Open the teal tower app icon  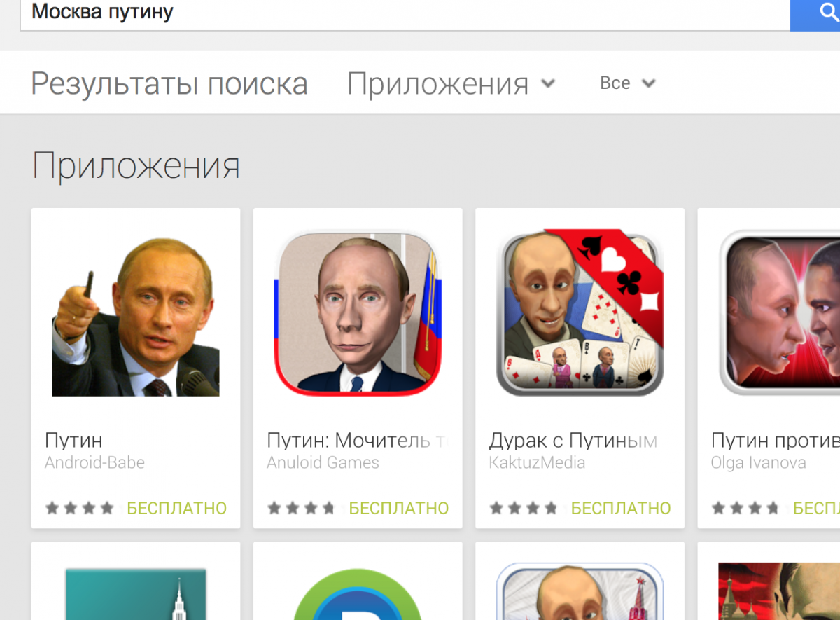click(136, 594)
